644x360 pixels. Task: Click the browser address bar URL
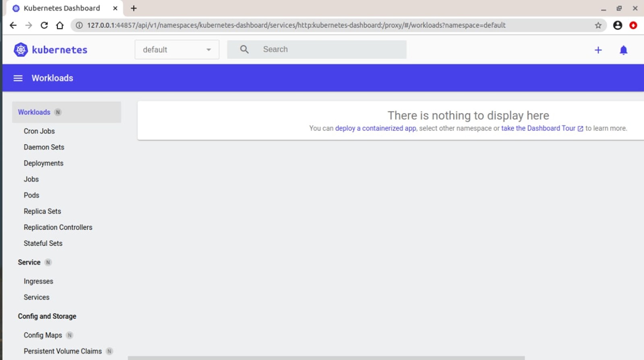296,25
